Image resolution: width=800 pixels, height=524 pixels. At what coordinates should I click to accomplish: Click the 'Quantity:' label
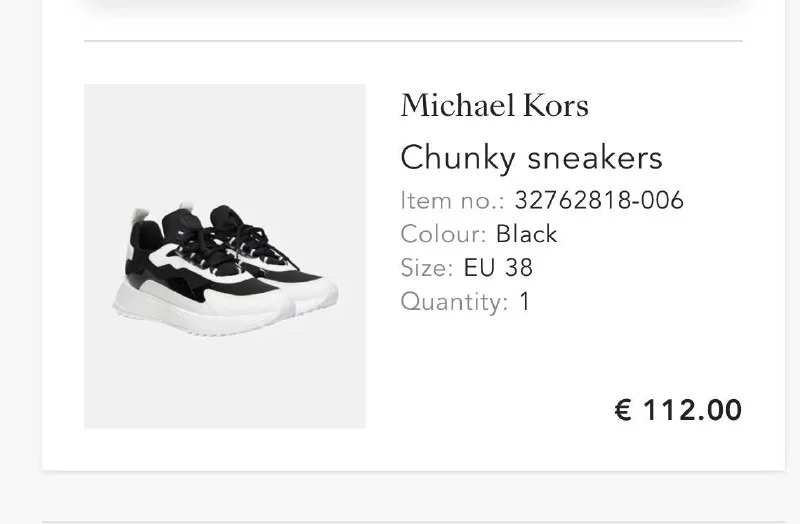click(x=454, y=301)
